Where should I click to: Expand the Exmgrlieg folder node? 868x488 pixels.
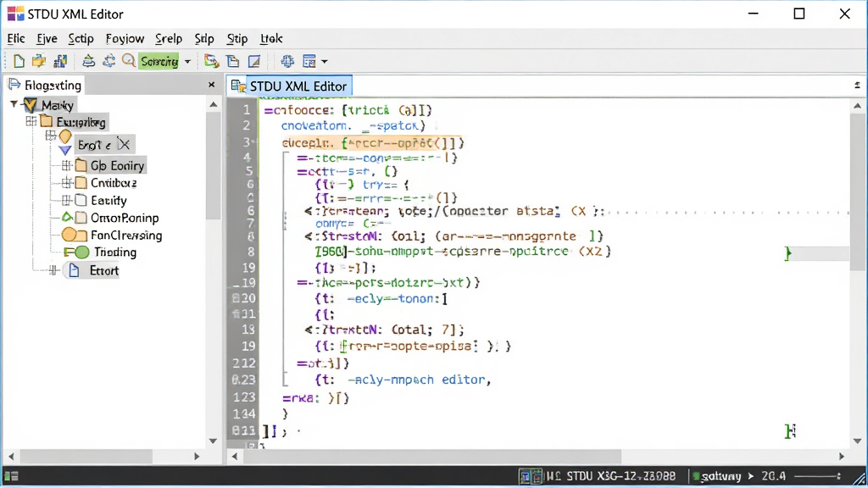(31, 121)
